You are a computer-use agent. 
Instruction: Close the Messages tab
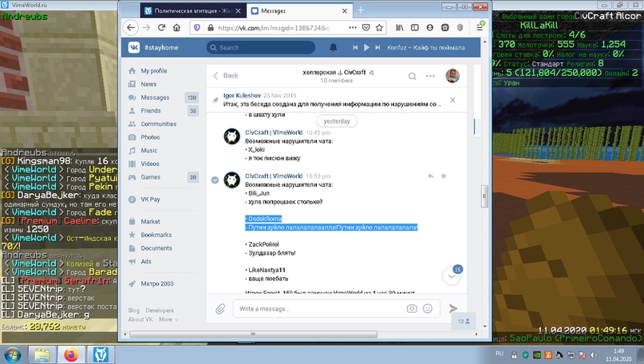tap(345, 11)
